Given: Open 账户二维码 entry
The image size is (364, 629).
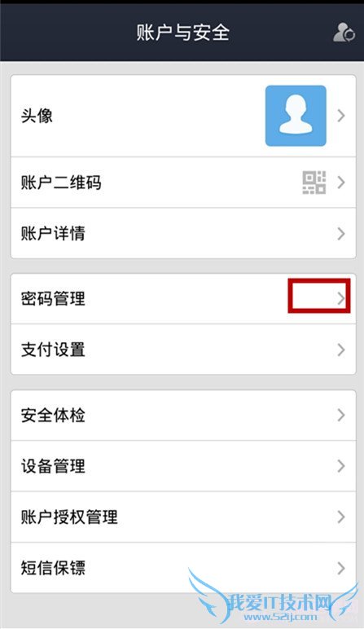Looking at the screenshot, I should (x=183, y=183).
